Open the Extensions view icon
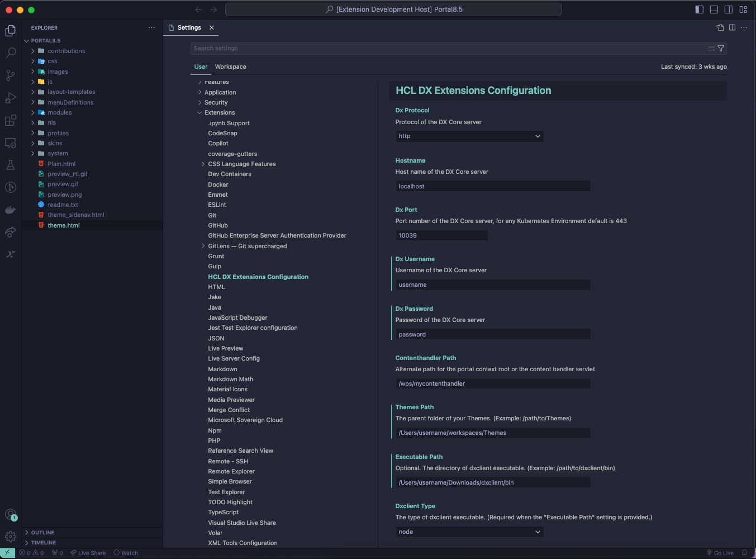 [10, 120]
